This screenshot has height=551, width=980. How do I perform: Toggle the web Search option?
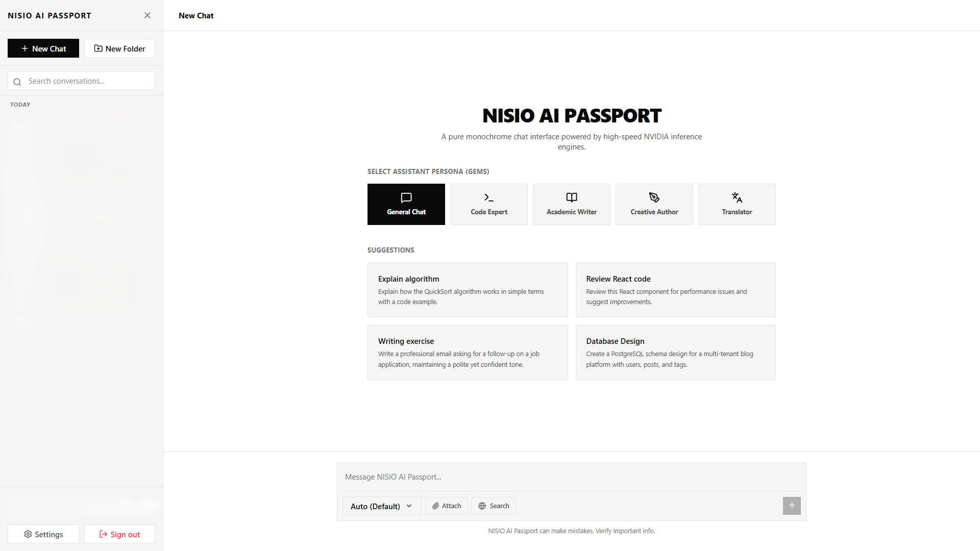[494, 506]
